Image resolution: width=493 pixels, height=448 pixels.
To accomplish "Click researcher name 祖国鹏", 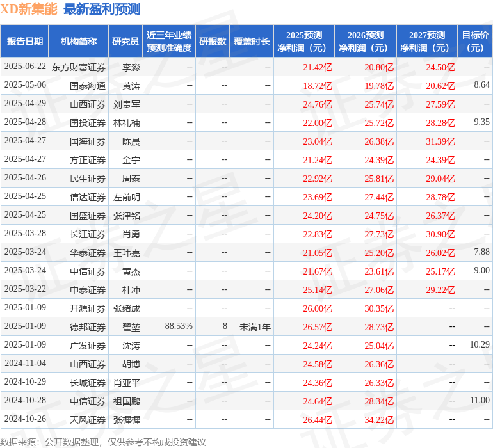I will [127, 401].
